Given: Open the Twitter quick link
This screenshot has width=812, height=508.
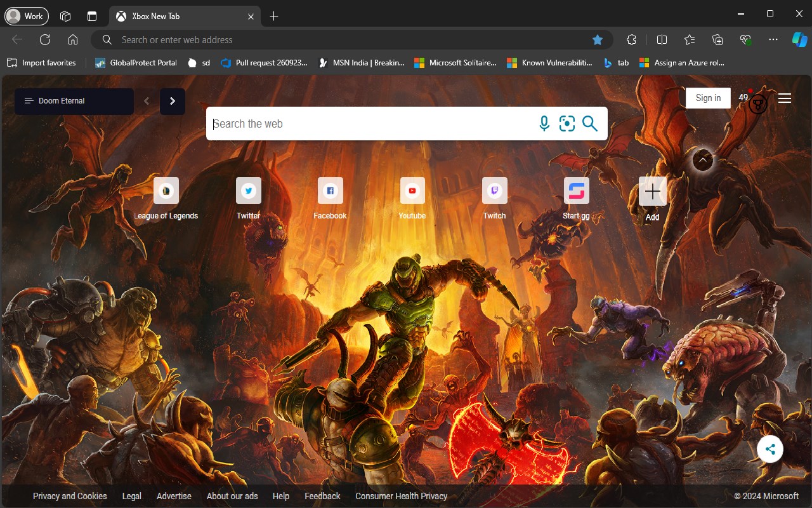Looking at the screenshot, I should (249, 199).
